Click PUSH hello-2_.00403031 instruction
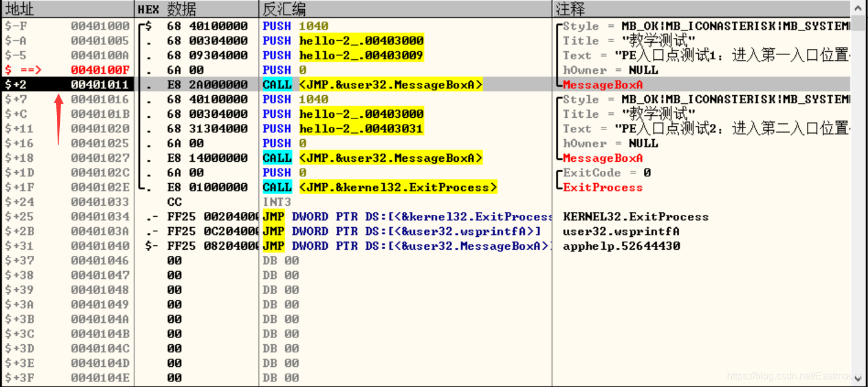This screenshot has width=868, height=387. coord(343,129)
